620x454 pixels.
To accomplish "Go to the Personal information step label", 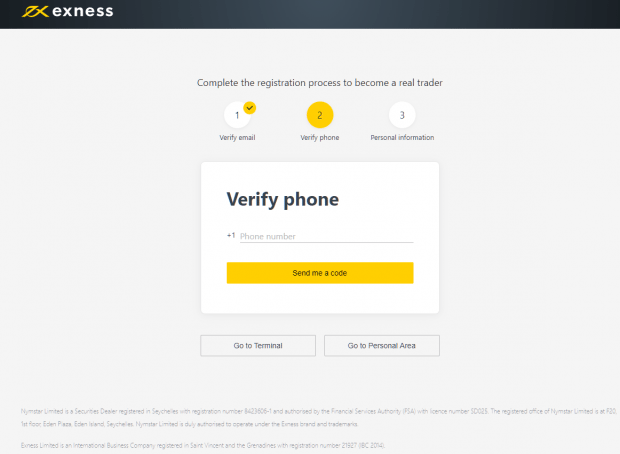I will coord(402,137).
